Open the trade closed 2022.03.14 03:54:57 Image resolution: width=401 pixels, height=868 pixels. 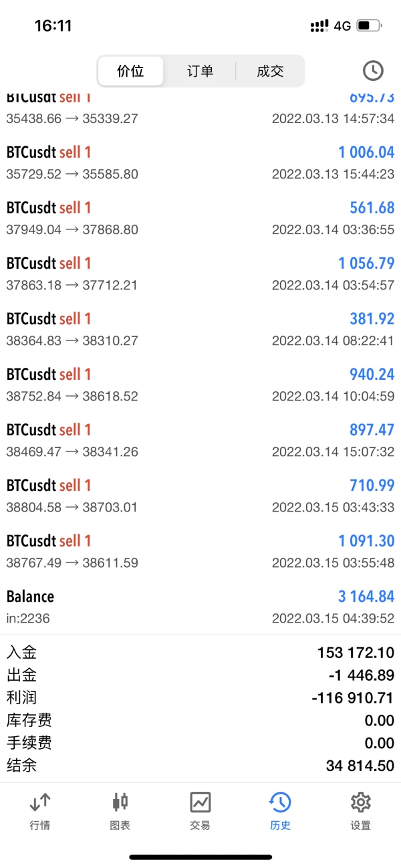tap(200, 274)
